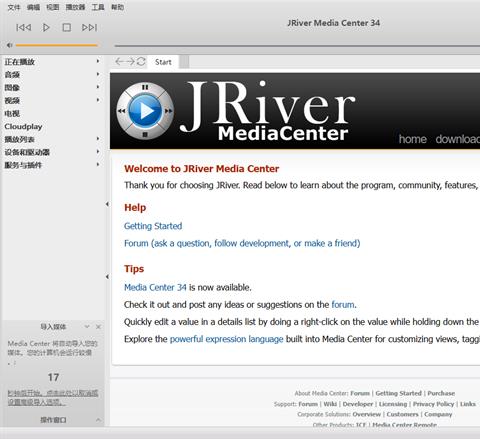Close the 导入媒体 panel
The height and width of the screenshot is (439, 480).
pos(98,327)
